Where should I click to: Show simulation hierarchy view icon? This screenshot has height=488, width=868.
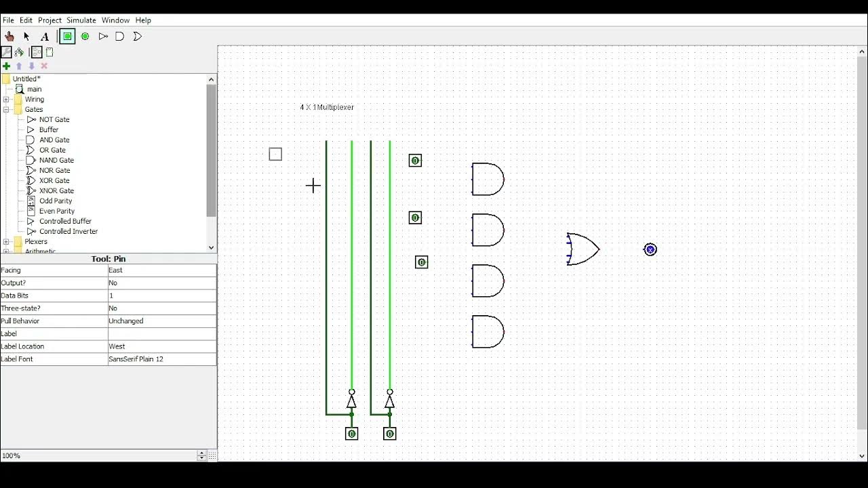pos(19,52)
